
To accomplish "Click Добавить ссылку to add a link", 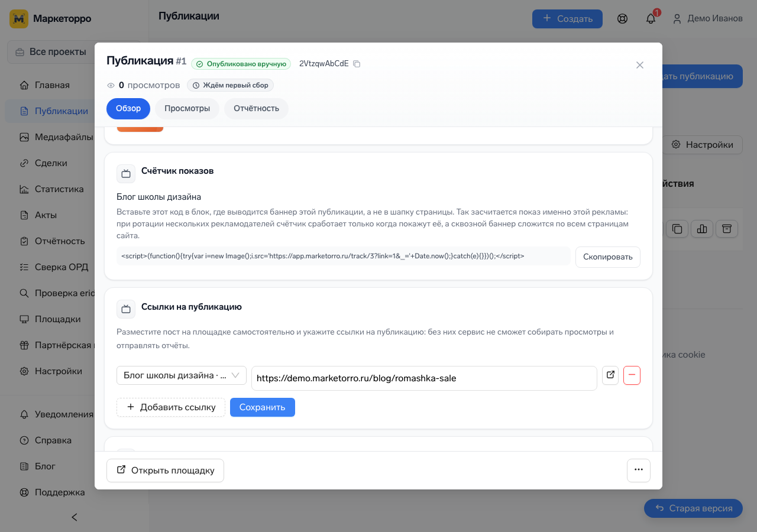I will 171,407.
